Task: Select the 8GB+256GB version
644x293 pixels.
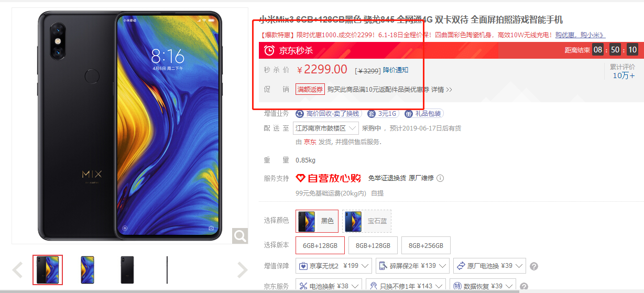Action: (426, 245)
